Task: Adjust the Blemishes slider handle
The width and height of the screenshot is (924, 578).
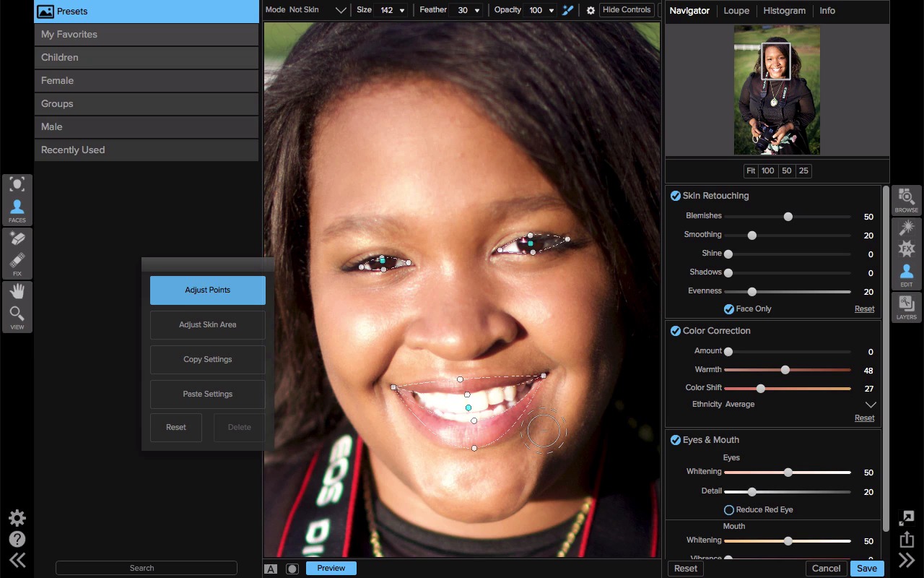Action: click(788, 217)
